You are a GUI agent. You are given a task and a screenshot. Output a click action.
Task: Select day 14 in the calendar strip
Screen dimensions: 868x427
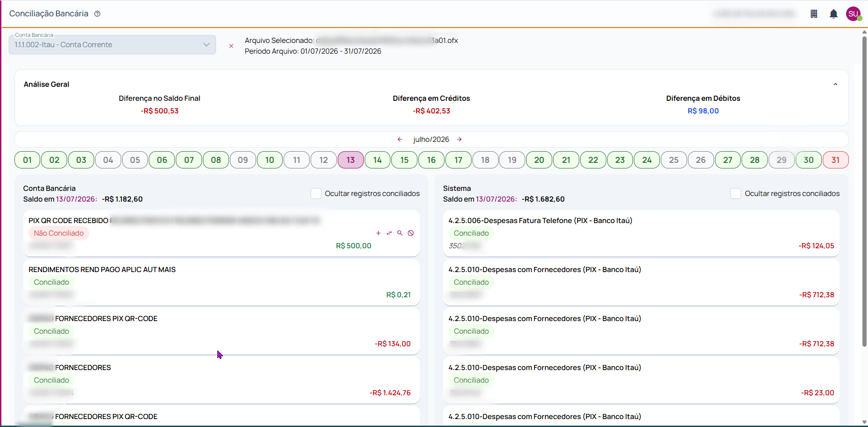pyautogui.click(x=377, y=160)
